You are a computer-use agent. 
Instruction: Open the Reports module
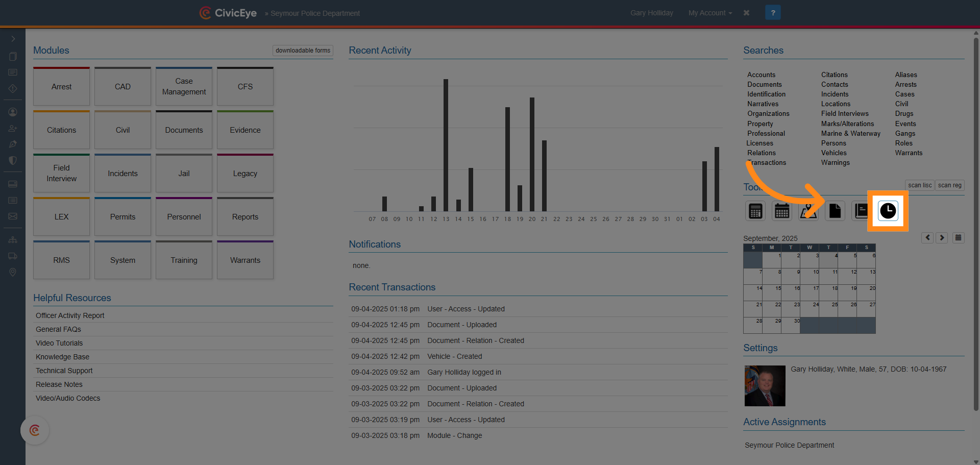(245, 216)
